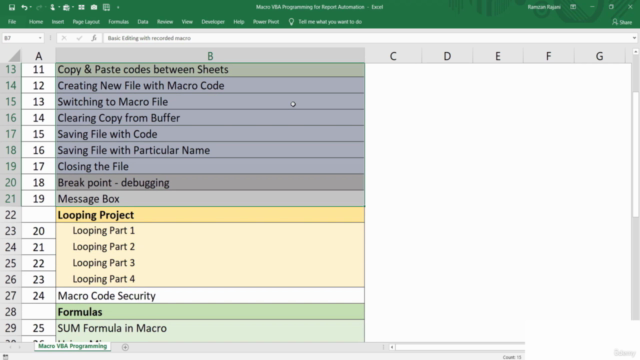Select column C header
Screen dimensions: 640x360
coord(393,56)
